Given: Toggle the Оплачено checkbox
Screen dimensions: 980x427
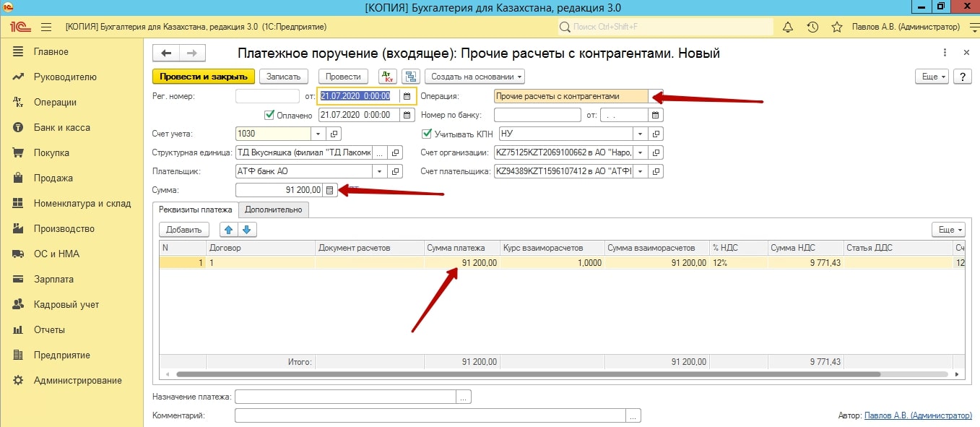Looking at the screenshot, I should (270, 115).
